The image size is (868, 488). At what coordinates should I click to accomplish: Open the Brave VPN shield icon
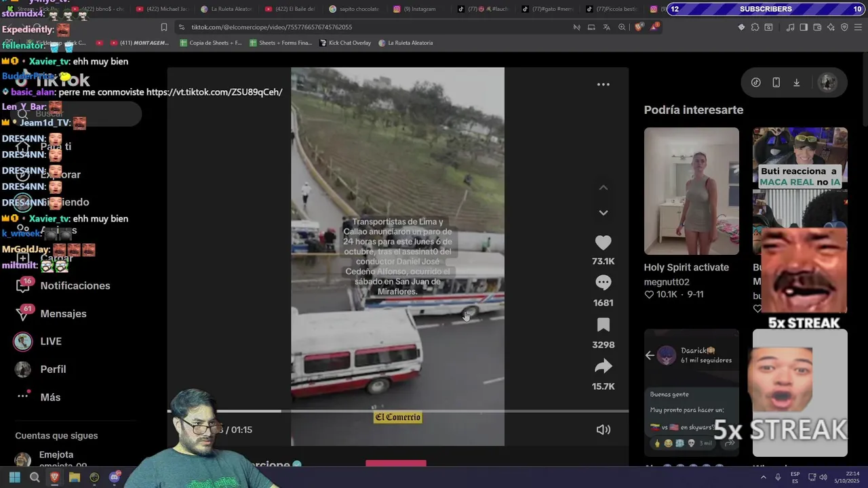click(844, 27)
